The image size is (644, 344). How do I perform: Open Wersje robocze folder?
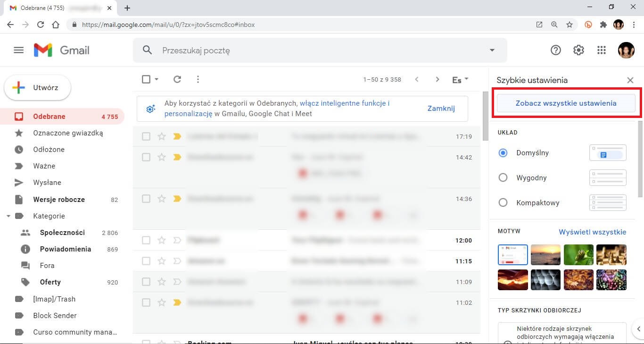62,200
